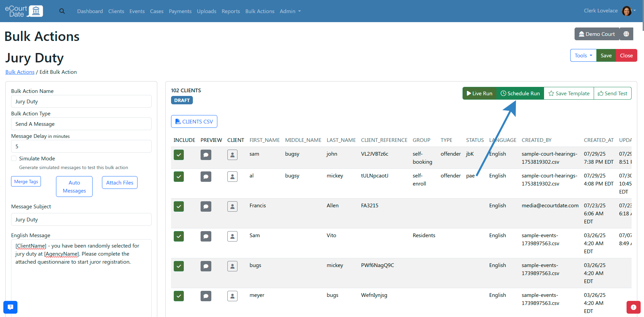The width and height of the screenshot is (644, 317).
Task: Open the Clients menu item
Action: (116, 11)
